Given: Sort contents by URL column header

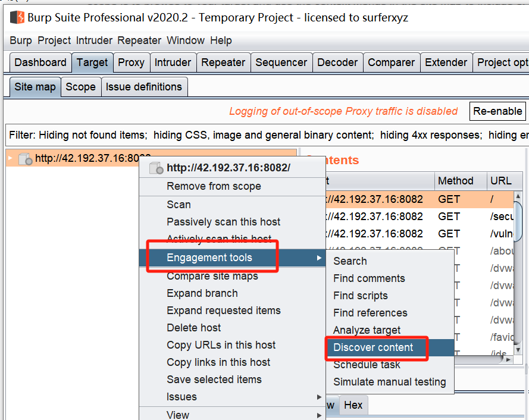Looking at the screenshot, I should 505,181.
